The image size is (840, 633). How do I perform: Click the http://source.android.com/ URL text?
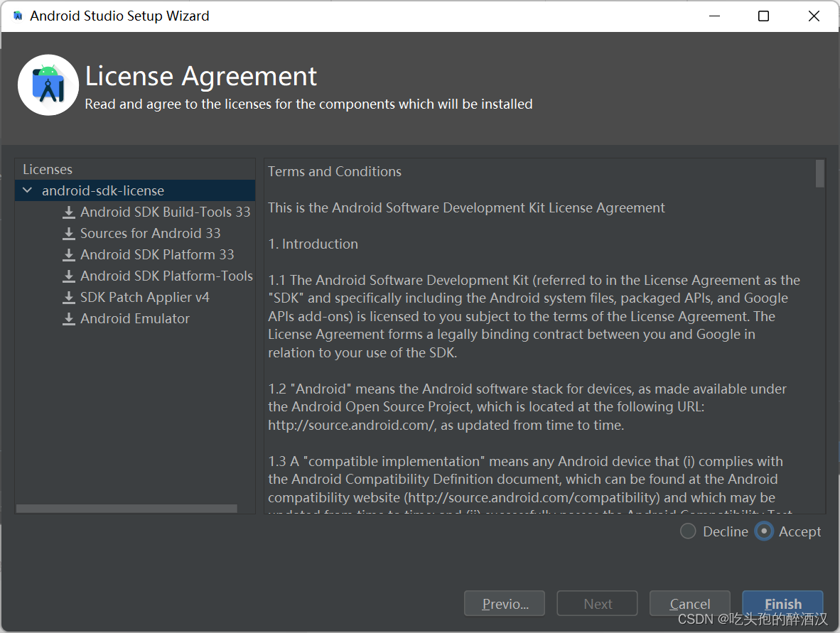point(351,426)
